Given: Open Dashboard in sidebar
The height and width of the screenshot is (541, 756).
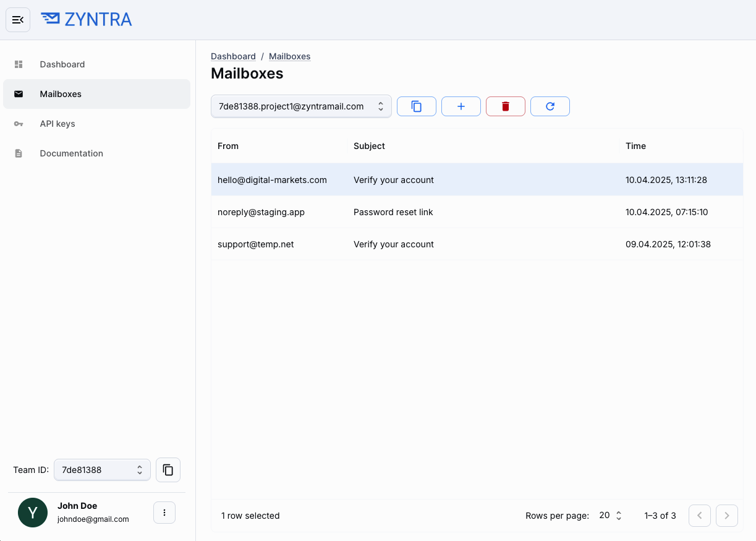Looking at the screenshot, I should [62, 64].
